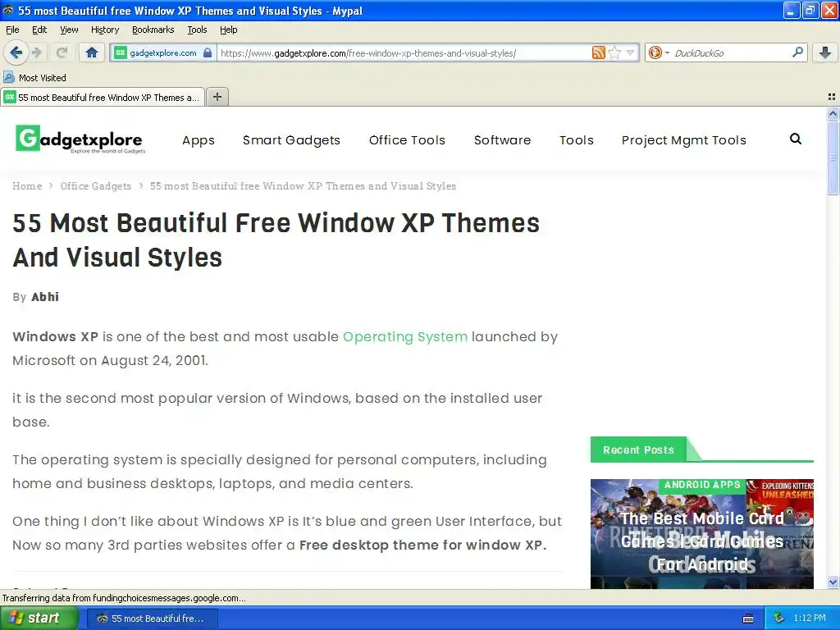Open the Bookmarks menu
The image size is (840, 630).
(x=153, y=30)
